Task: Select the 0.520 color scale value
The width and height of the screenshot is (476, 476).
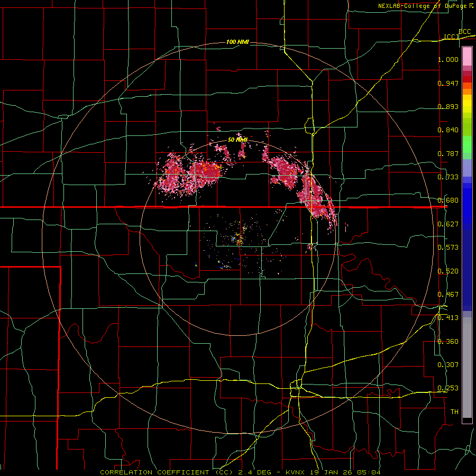Action: [x=448, y=271]
